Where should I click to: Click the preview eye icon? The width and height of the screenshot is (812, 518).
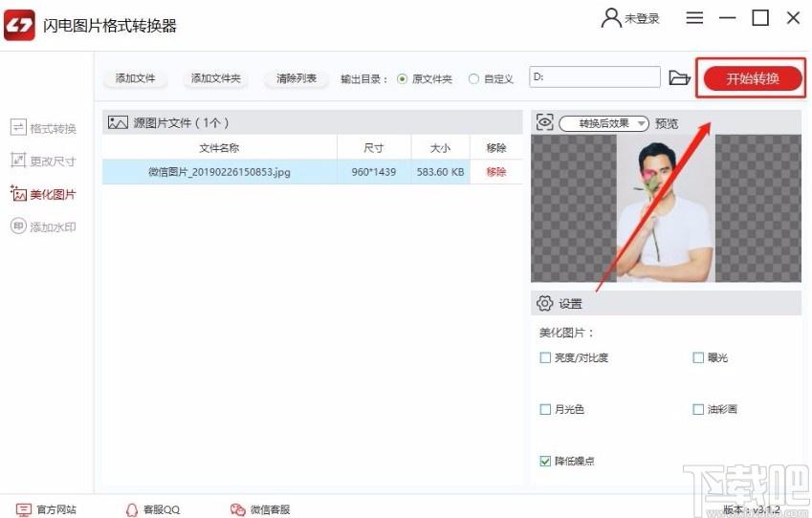click(x=545, y=122)
